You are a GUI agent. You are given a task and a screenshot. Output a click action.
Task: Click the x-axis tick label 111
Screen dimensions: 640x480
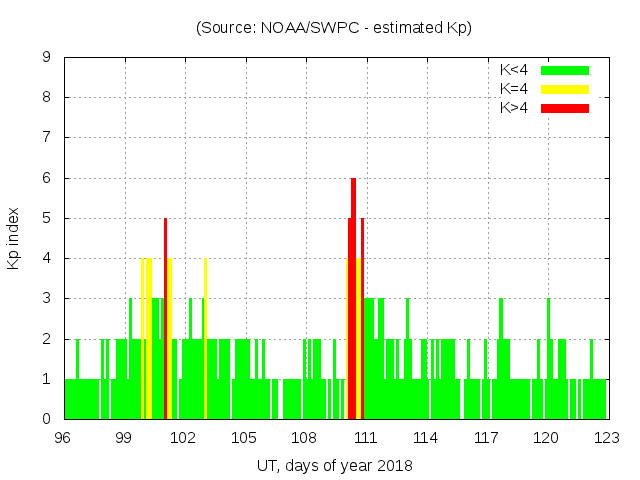click(x=365, y=438)
